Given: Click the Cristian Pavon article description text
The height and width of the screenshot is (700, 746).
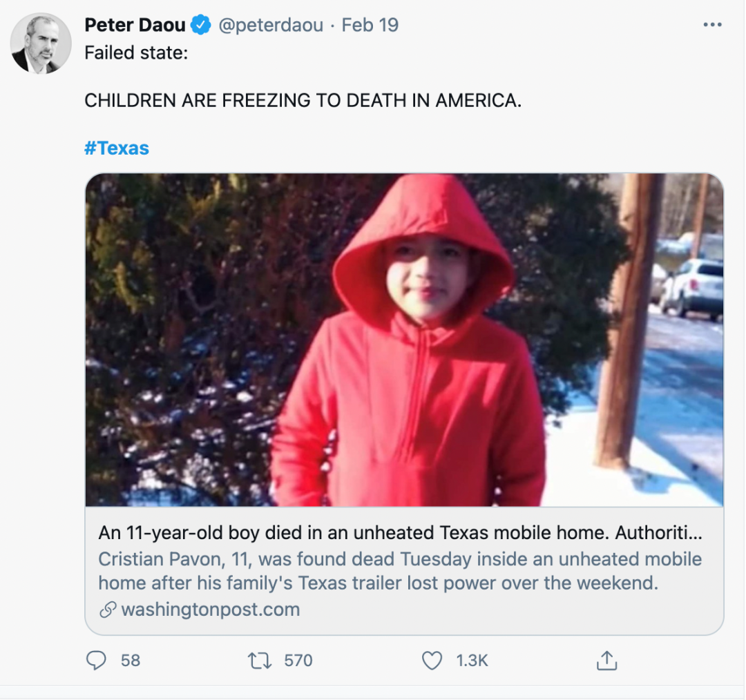Looking at the screenshot, I should coord(400,571).
